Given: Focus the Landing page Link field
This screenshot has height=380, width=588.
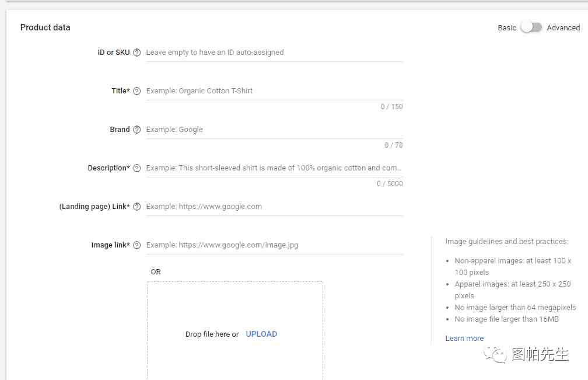Looking at the screenshot, I should point(274,207).
